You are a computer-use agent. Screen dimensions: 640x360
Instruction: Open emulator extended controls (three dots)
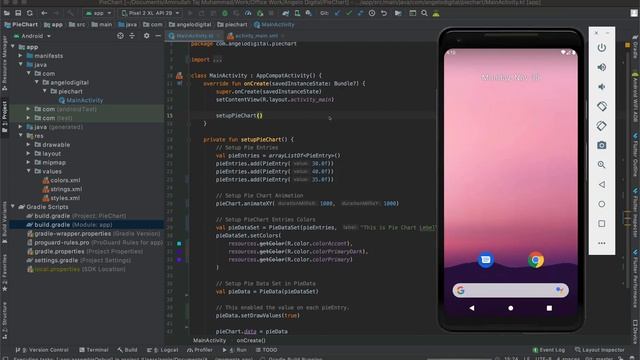coord(602,243)
